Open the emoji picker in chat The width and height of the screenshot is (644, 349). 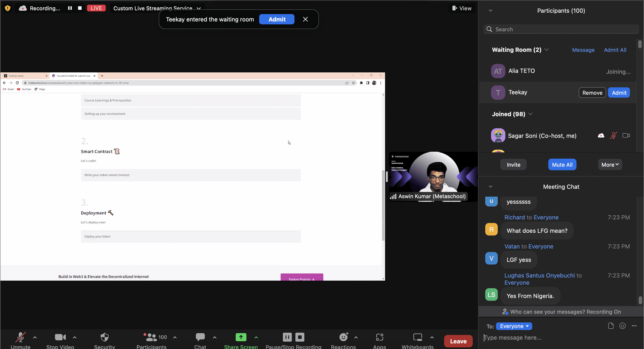pos(623,326)
